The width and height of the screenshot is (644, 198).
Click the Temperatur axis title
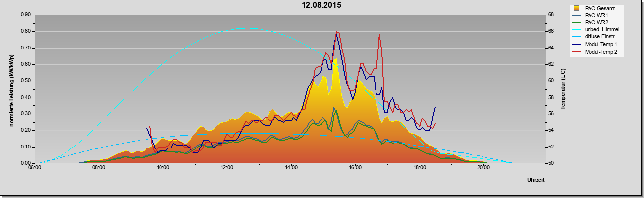tap(563, 89)
